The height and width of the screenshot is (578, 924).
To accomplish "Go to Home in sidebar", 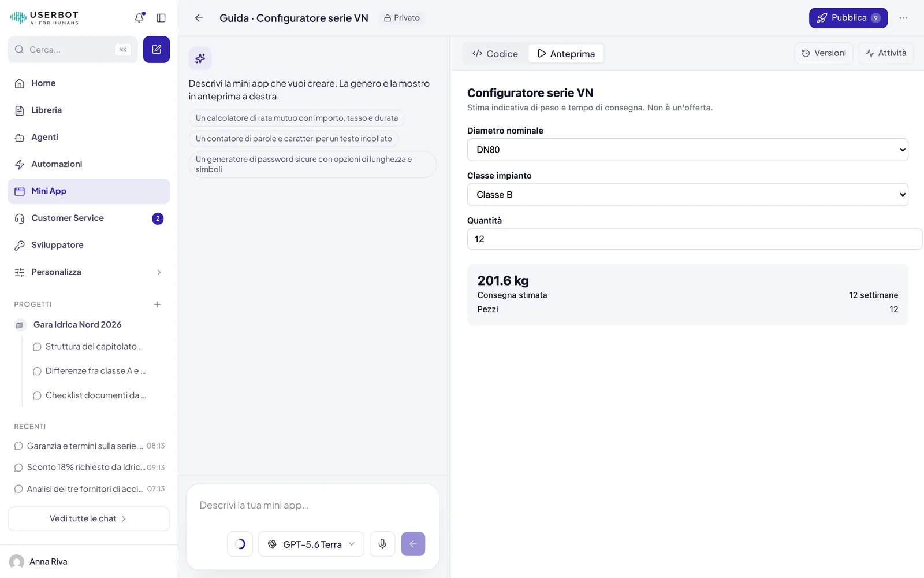I will click(89, 83).
